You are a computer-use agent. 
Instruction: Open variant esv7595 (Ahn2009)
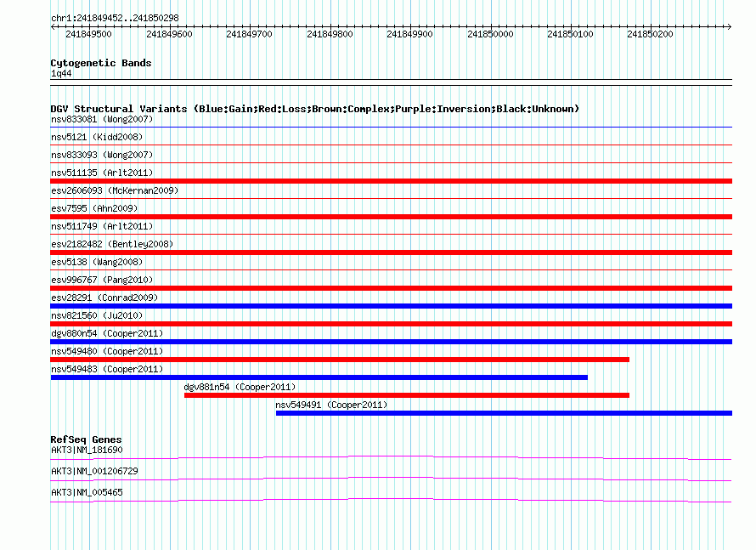94,208
